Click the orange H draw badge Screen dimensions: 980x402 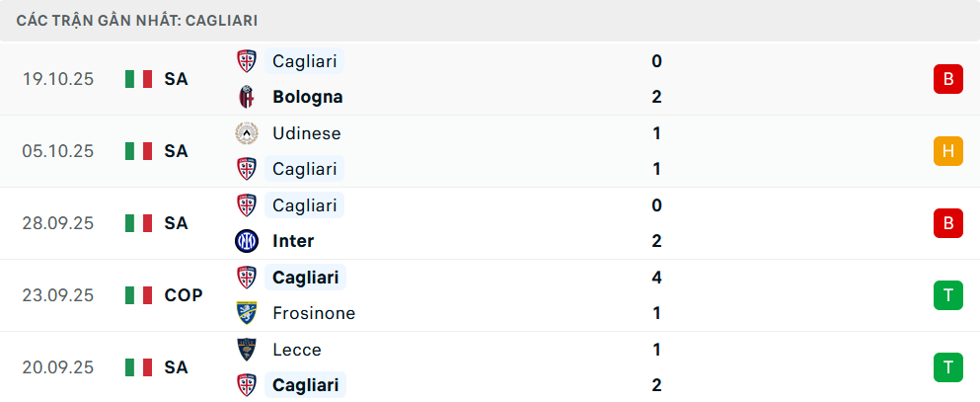pyautogui.click(x=947, y=151)
